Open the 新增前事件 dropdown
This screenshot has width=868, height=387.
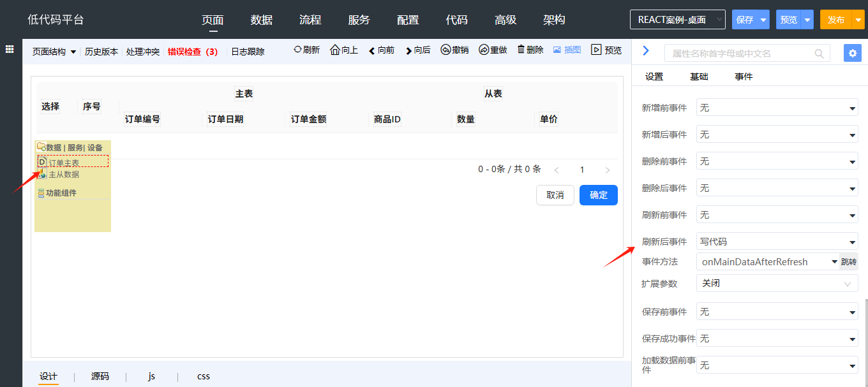(777, 108)
